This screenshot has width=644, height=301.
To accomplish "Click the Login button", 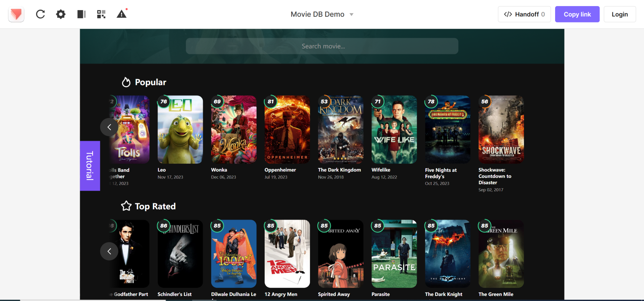I will [x=620, y=14].
